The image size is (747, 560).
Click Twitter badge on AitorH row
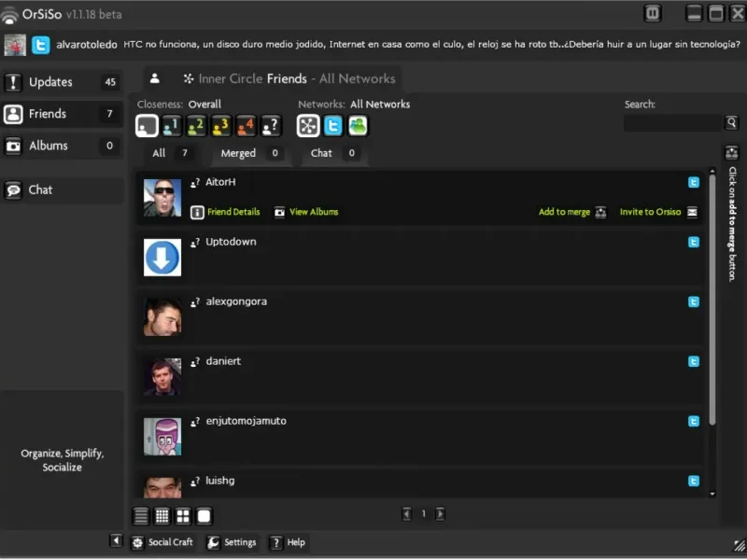tap(694, 183)
